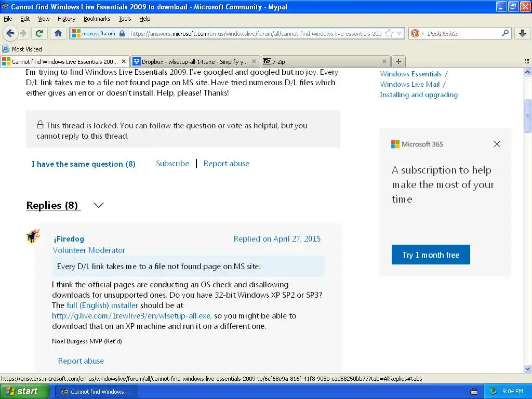Follow the Windows Essentials category link
The width and height of the screenshot is (532, 399).
(410, 74)
